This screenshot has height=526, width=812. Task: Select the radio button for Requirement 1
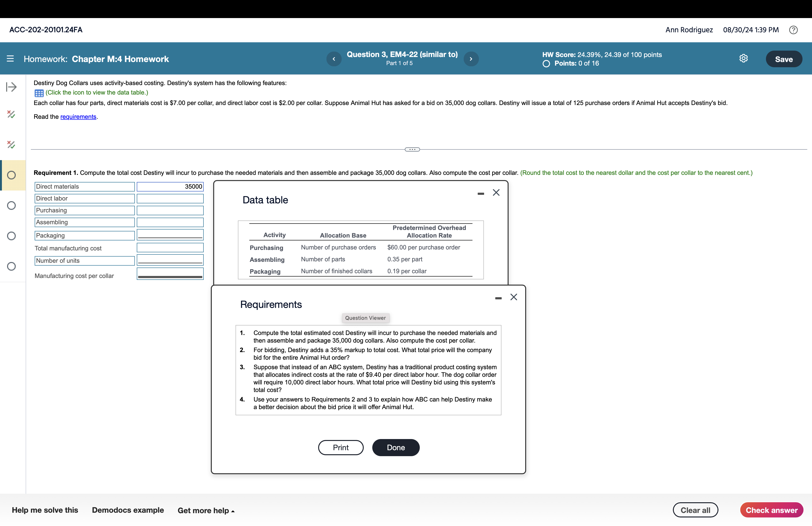[12, 175]
